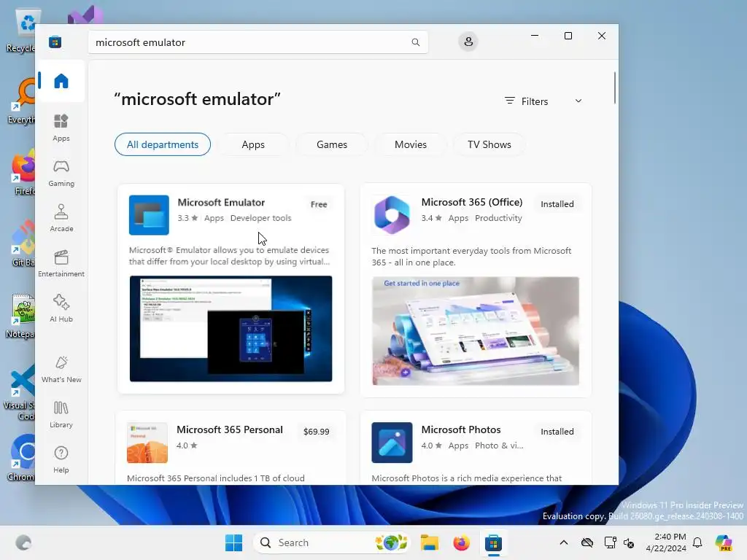Open the Entertainment section in sidebar
This screenshot has width=747, height=560.
click(61, 264)
